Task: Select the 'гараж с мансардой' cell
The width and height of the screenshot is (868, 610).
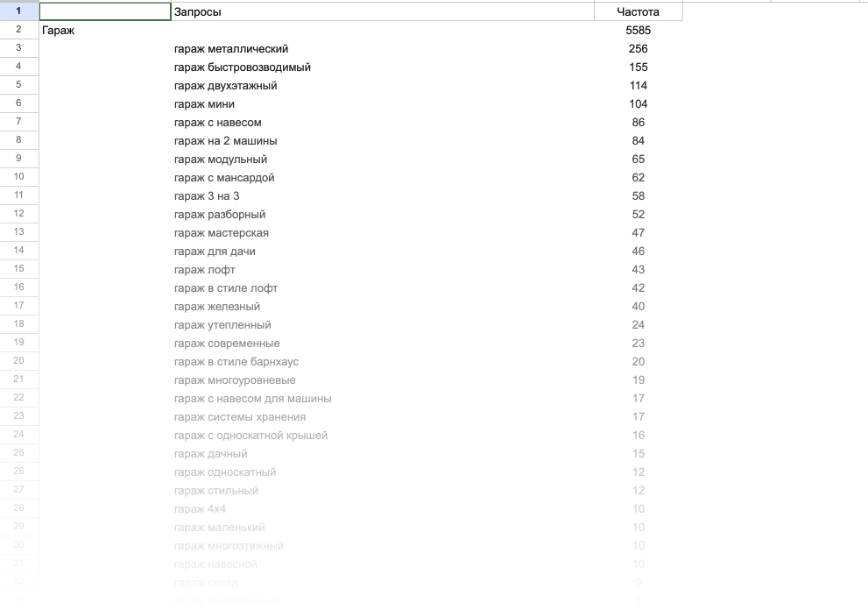Action: tap(224, 178)
